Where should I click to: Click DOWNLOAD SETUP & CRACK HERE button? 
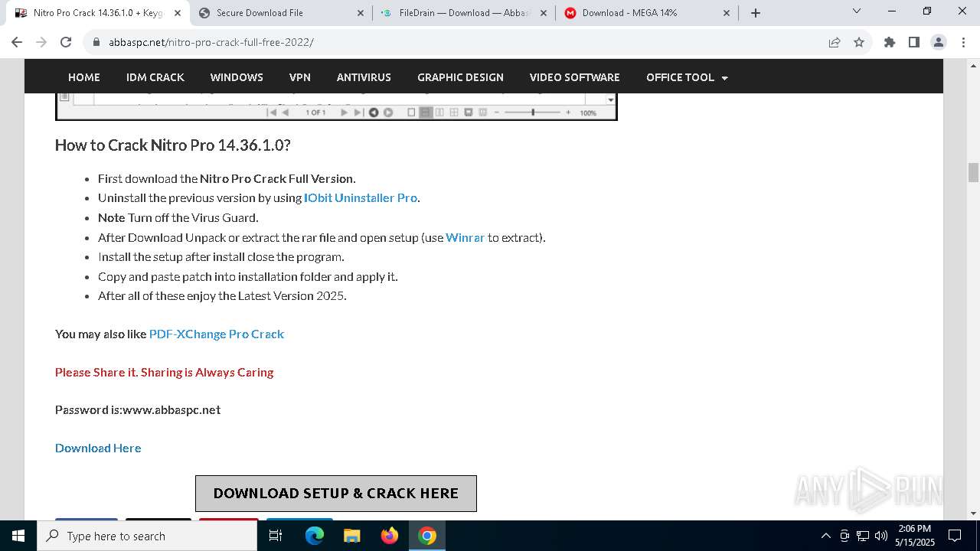(336, 494)
